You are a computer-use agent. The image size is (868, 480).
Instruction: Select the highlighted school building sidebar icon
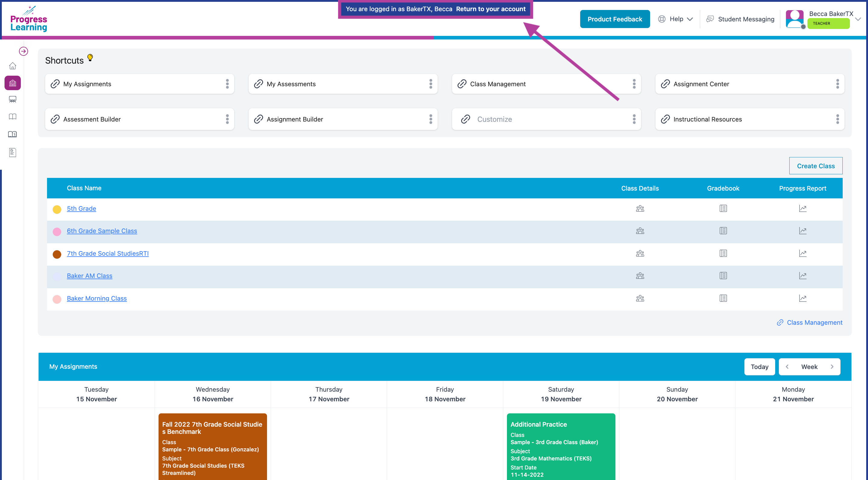pyautogui.click(x=12, y=83)
